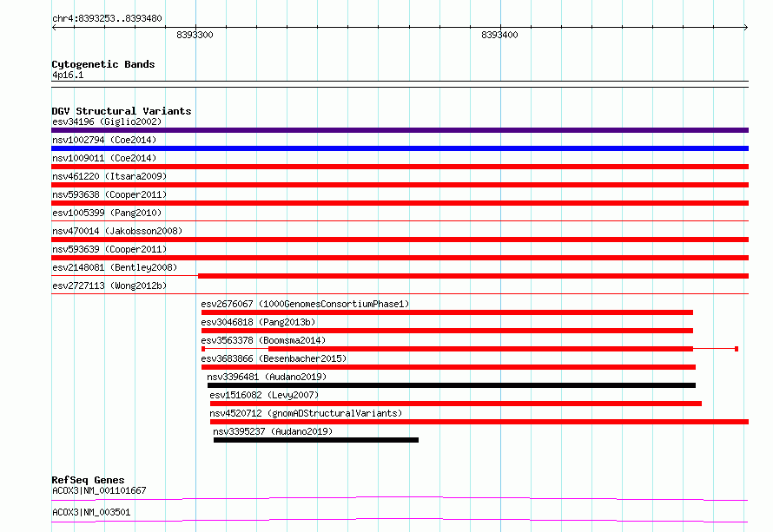Select the red esv1516082 variant bar
The image size is (773, 532).
pos(455,404)
